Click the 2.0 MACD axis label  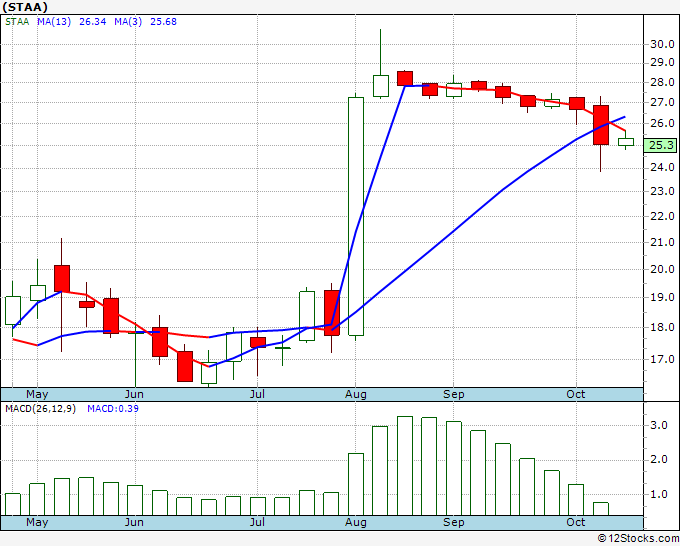(x=659, y=460)
